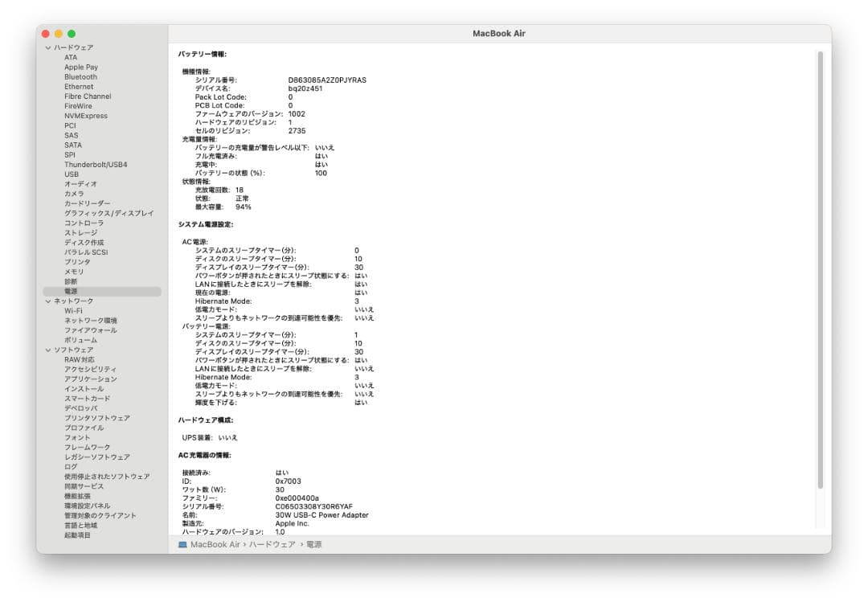
Task: Click the vertical scrollbar in details pane
Action: click(821, 270)
